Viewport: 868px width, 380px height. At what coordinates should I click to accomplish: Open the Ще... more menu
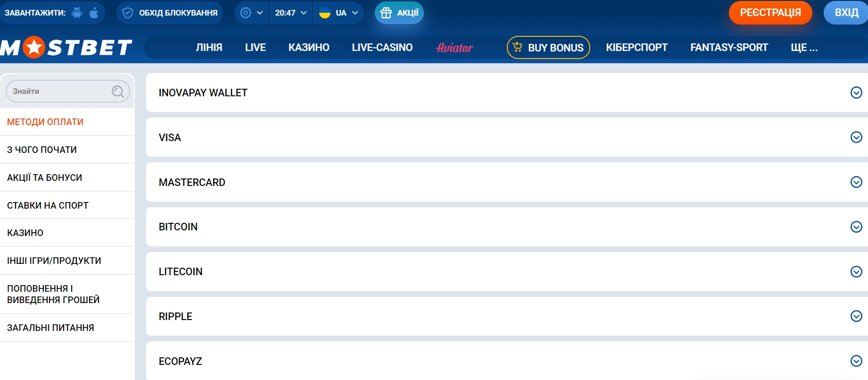pos(804,48)
